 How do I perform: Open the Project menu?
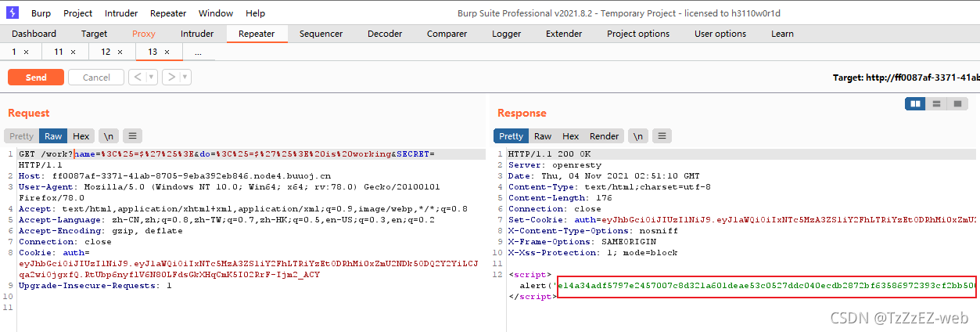pyautogui.click(x=77, y=13)
